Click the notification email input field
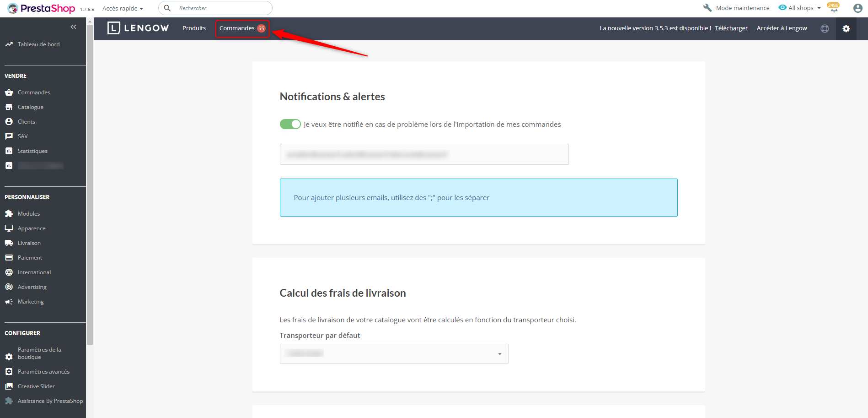The height and width of the screenshot is (418, 868). pyautogui.click(x=424, y=154)
